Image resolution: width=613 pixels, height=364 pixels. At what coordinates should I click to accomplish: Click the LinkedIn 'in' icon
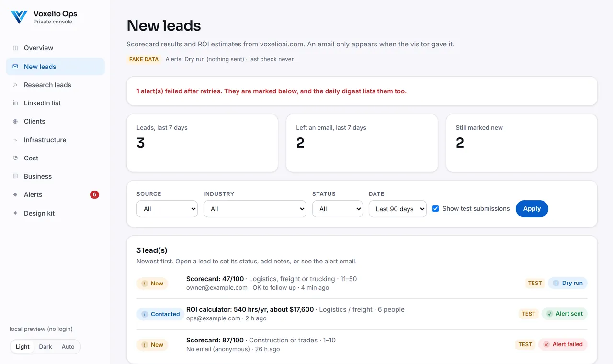[x=15, y=103]
